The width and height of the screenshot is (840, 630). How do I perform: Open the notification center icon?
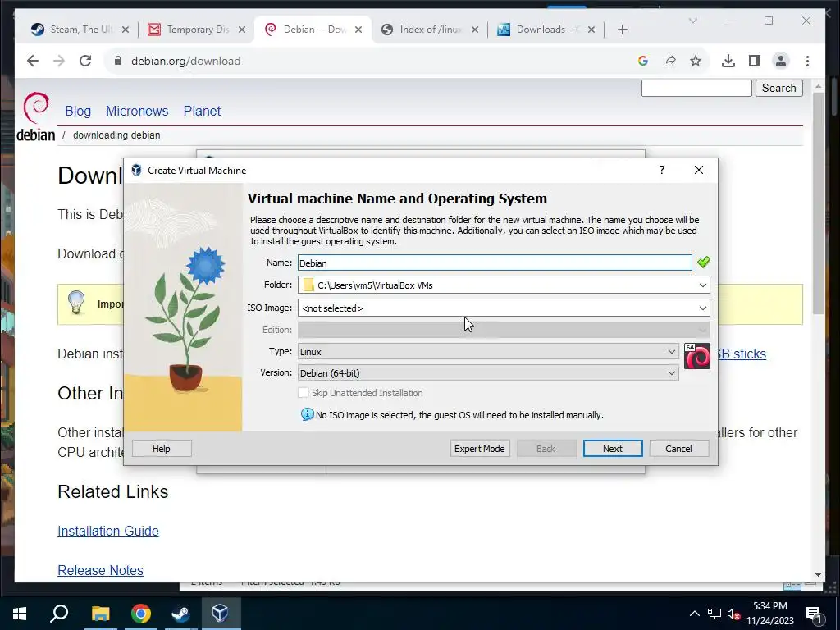point(814,615)
